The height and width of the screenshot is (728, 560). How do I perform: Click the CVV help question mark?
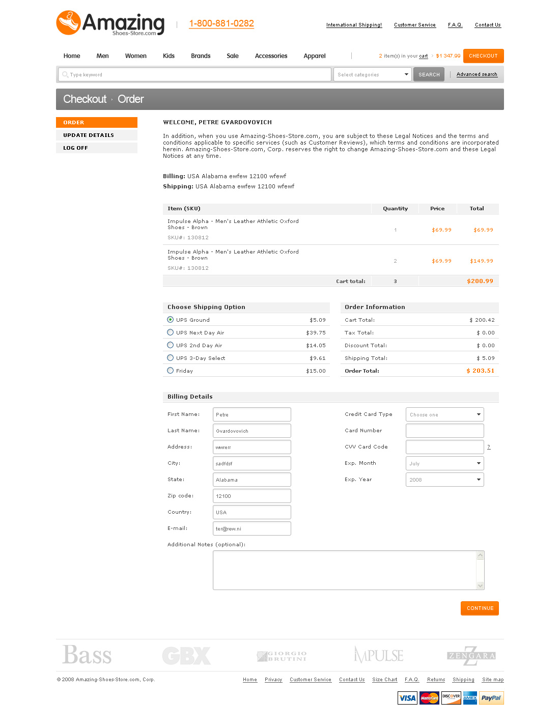(x=489, y=447)
